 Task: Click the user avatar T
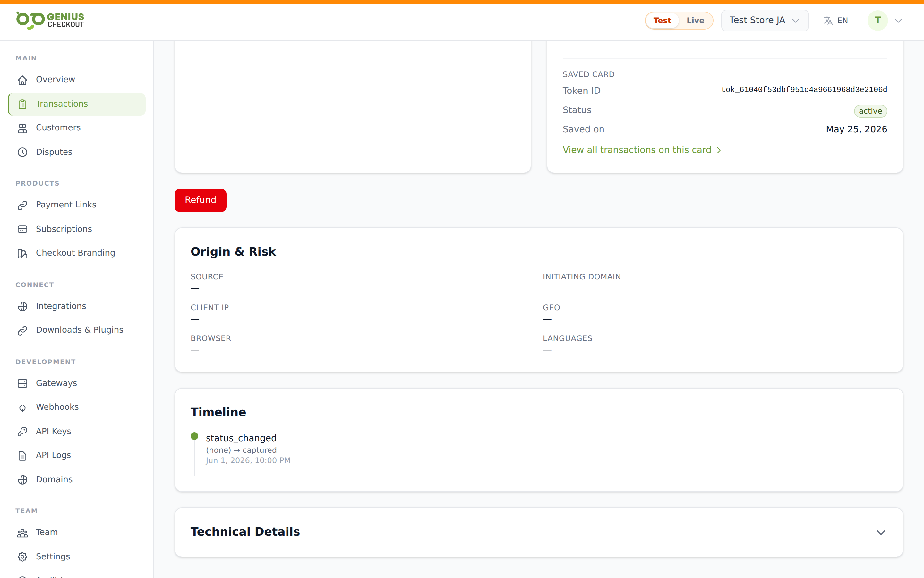(x=877, y=20)
